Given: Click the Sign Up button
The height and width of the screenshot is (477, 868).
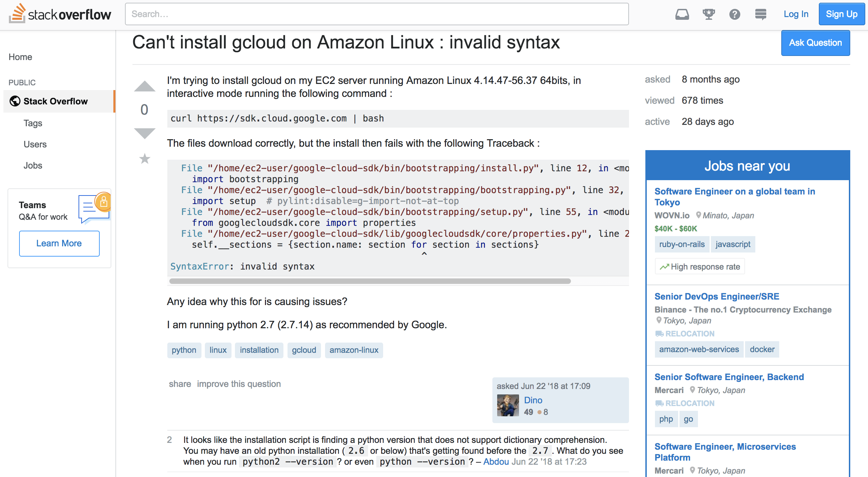Looking at the screenshot, I should click(841, 14).
